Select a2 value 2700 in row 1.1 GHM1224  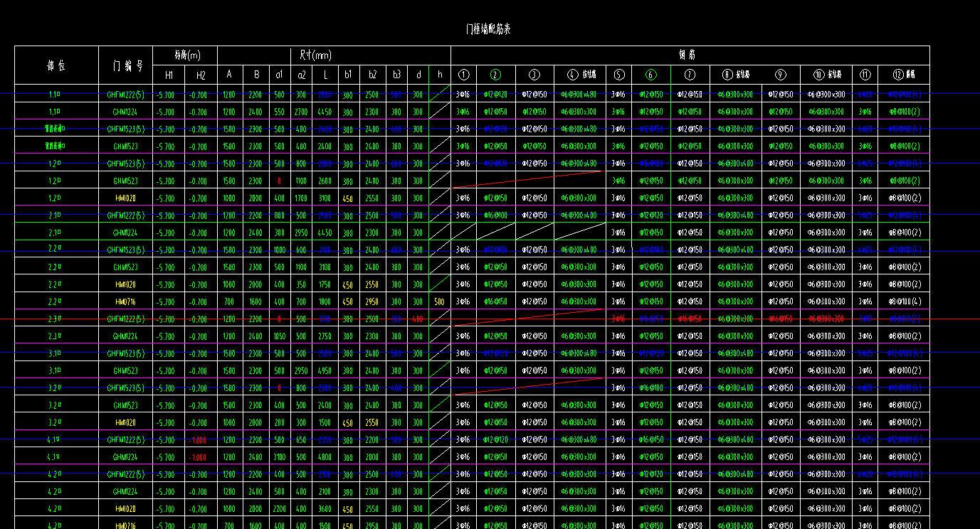click(x=302, y=112)
